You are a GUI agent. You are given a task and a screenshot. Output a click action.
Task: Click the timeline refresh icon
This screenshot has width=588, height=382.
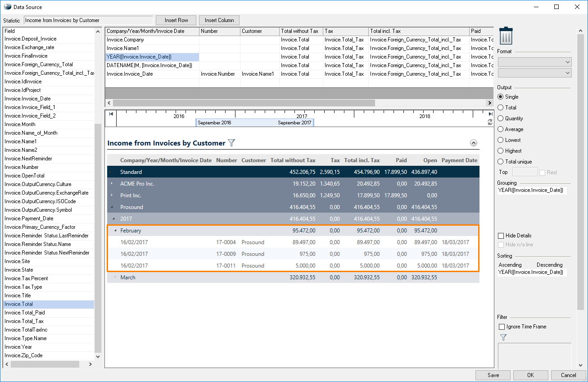(x=490, y=122)
